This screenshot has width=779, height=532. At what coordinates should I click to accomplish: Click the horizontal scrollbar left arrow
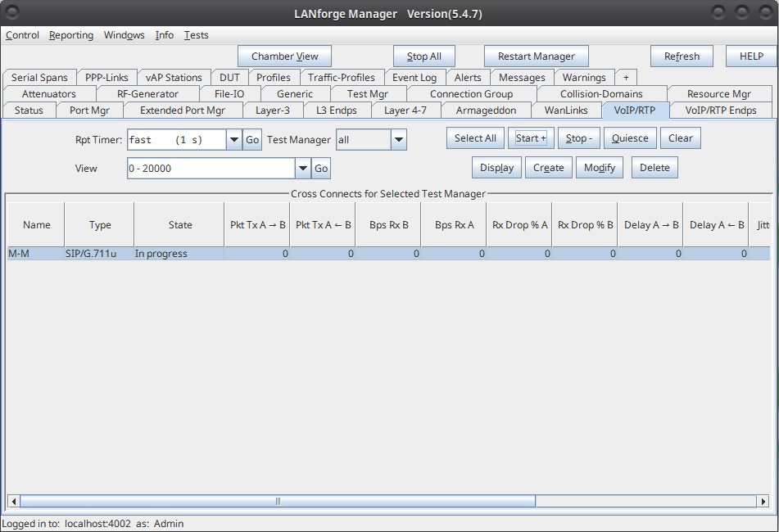tap(13, 501)
